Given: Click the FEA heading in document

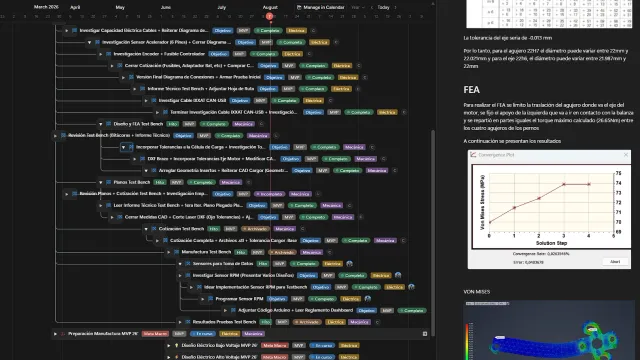Looking at the screenshot, I should (x=471, y=90).
